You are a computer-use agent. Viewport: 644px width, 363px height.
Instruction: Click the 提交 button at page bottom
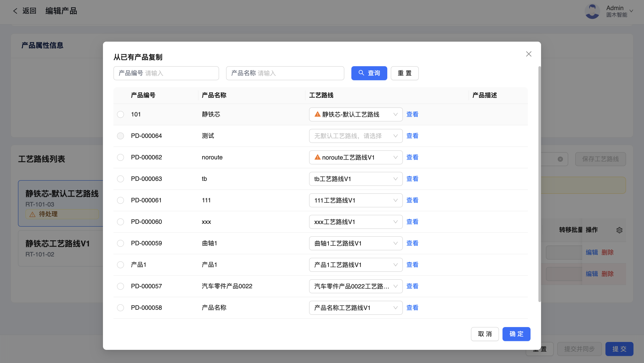tap(619, 349)
